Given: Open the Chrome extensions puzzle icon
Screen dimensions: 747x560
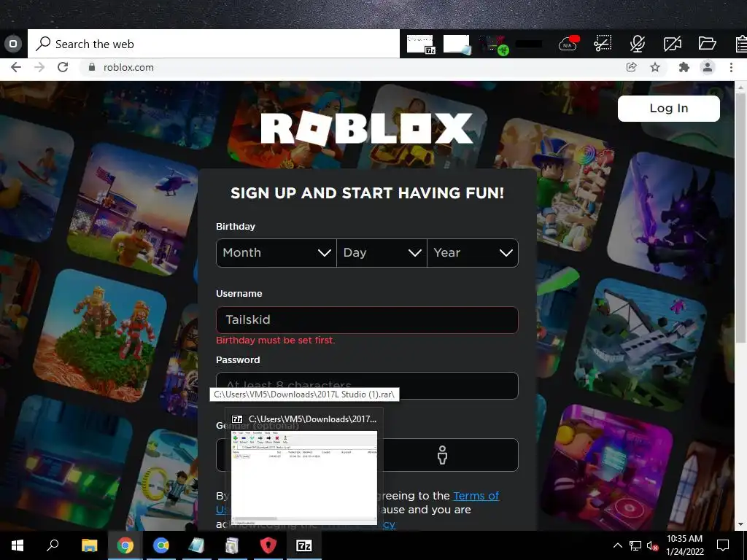Looking at the screenshot, I should [684, 67].
